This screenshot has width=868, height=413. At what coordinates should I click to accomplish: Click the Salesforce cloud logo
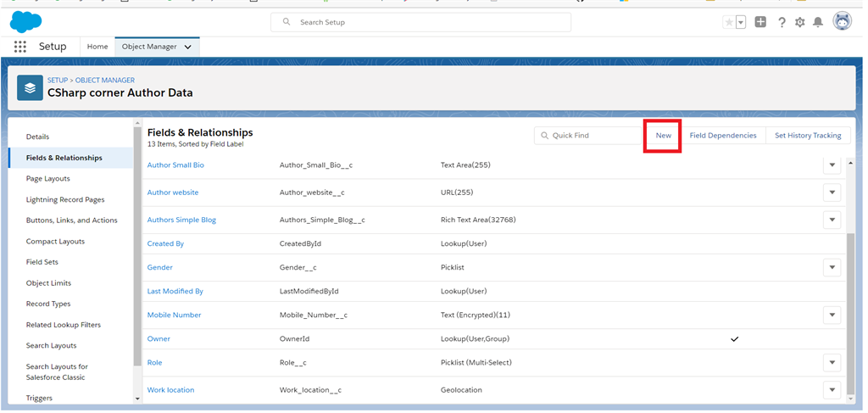[26, 21]
